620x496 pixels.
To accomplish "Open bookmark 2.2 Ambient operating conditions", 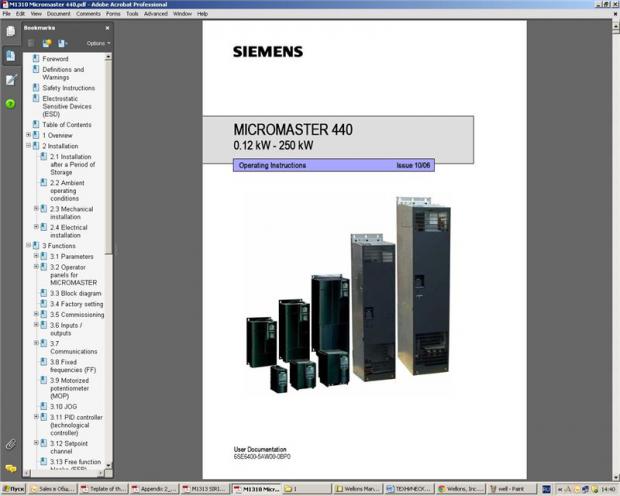I will (67, 191).
